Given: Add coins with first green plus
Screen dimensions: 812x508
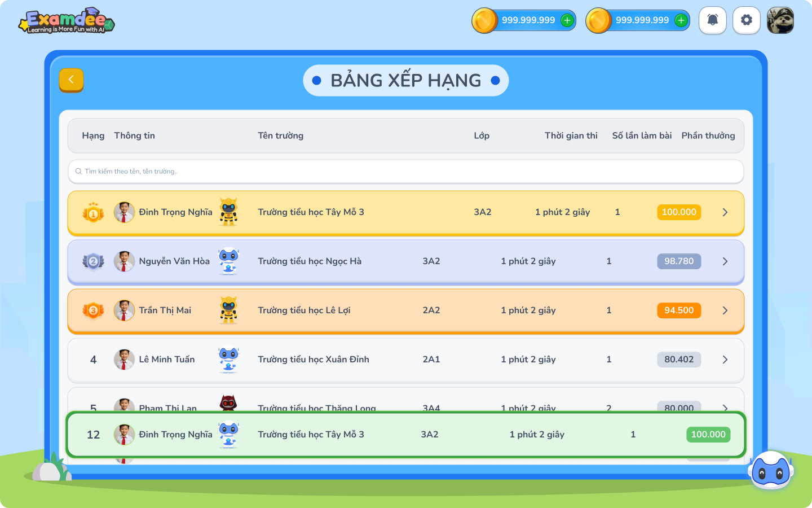Looking at the screenshot, I should 567,20.
